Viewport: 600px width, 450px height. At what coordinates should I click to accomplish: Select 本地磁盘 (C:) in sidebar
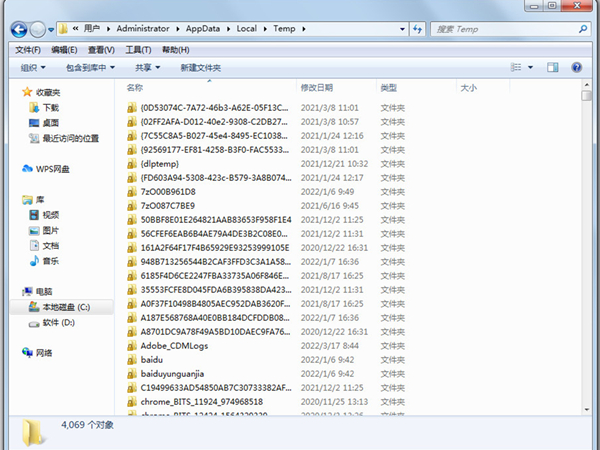click(65, 307)
